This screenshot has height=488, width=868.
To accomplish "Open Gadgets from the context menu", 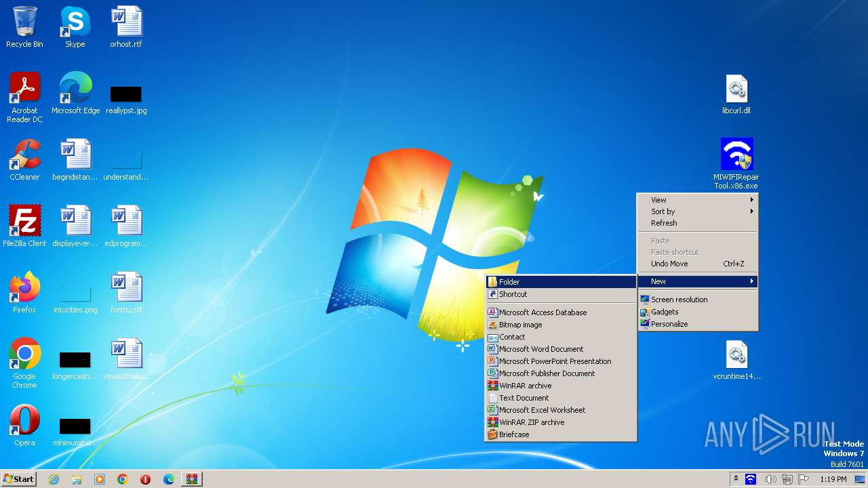I will 697,312.
